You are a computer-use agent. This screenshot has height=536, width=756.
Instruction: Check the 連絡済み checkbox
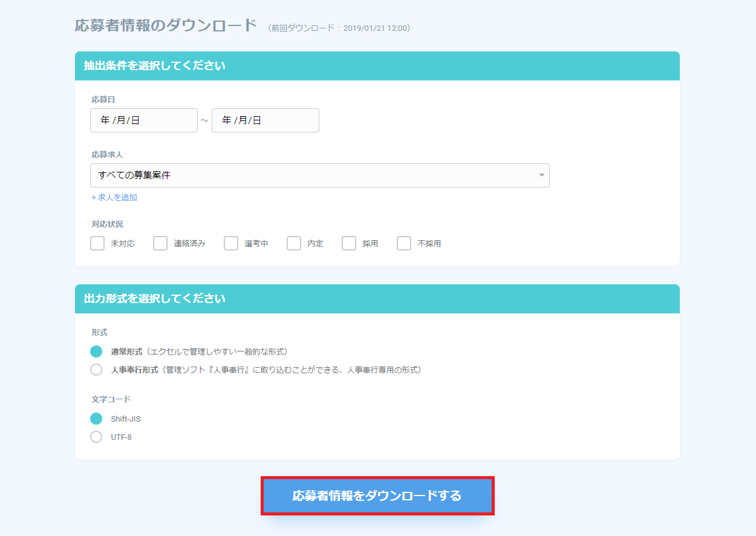160,243
